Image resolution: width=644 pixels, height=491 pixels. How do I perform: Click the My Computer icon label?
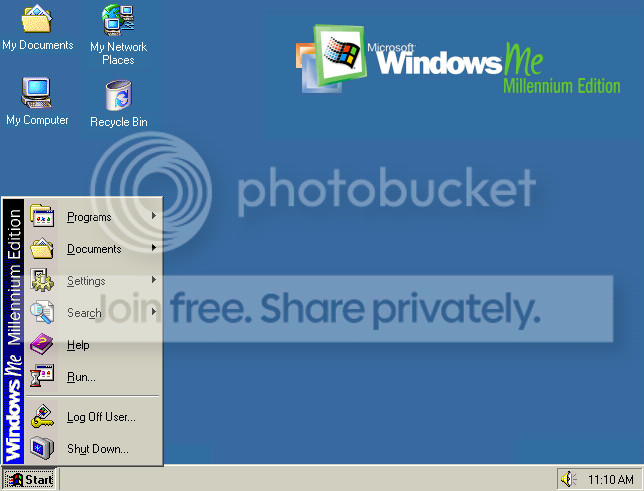[x=37, y=120]
